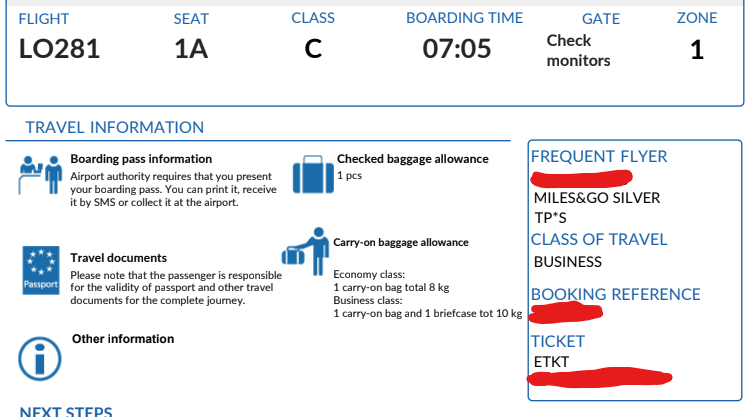The height and width of the screenshot is (417, 755).
Task: Open the TRAVEL INFORMATION section heading
Action: click(x=114, y=128)
